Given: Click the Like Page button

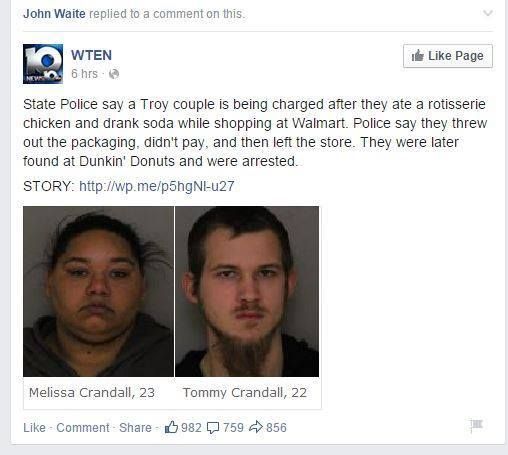Looking at the screenshot, I should pos(448,56).
